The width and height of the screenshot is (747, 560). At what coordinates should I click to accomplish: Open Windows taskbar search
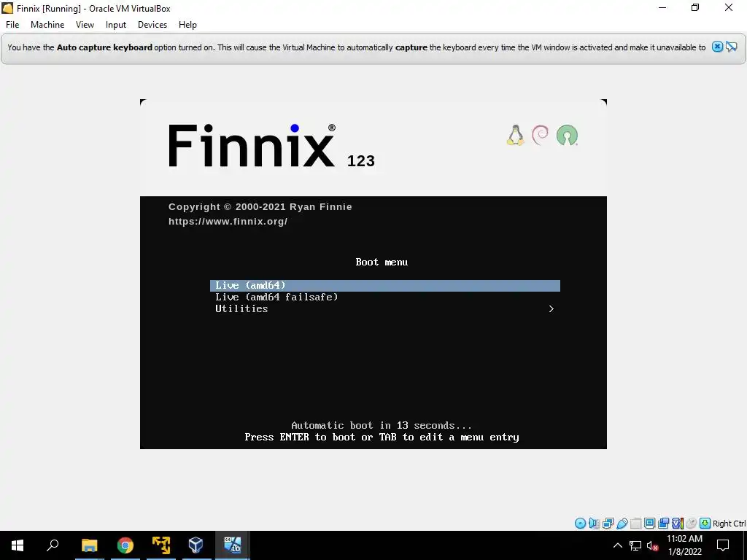pos(53,545)
